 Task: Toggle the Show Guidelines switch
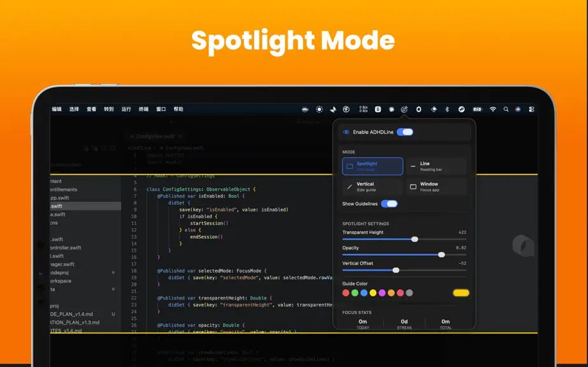coord(389,204)
